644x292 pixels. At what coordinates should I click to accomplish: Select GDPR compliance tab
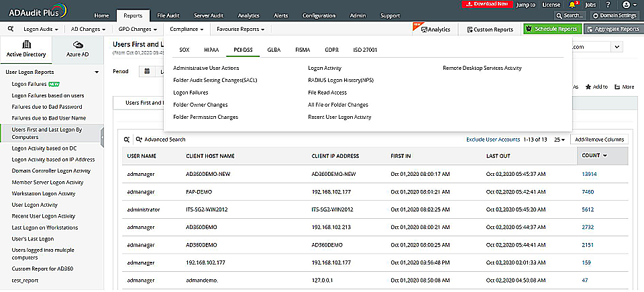coord(331,50)
